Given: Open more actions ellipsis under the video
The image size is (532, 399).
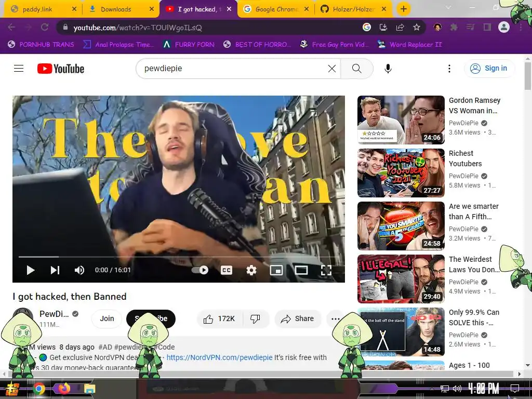Looking at the screenshot, I should click(335, 318).
